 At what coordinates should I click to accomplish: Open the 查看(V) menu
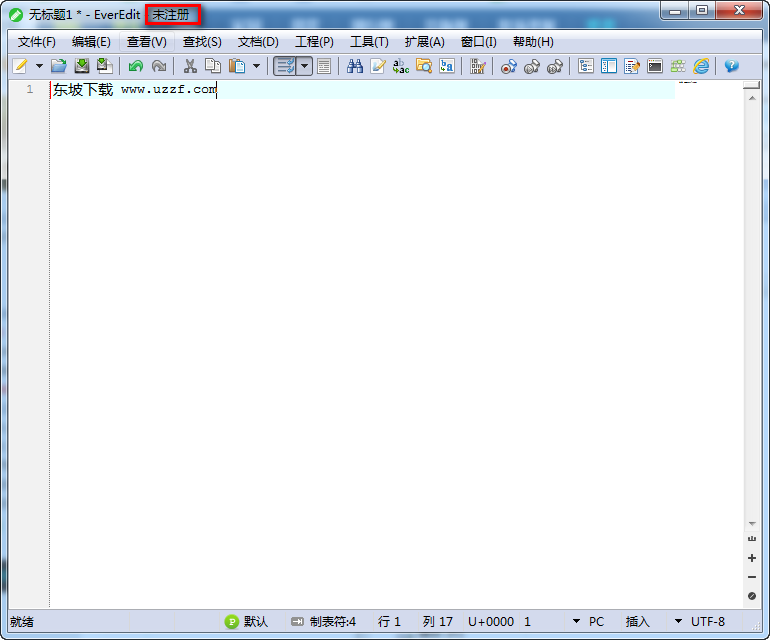coord(147,42)
